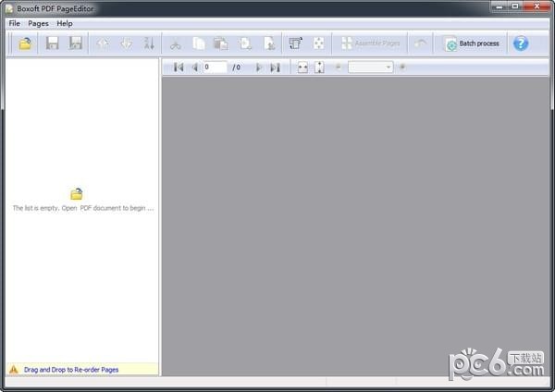The width and height of the screenshot is (555, 392).
Task: Open Batch process
Action: pos(472,43)
